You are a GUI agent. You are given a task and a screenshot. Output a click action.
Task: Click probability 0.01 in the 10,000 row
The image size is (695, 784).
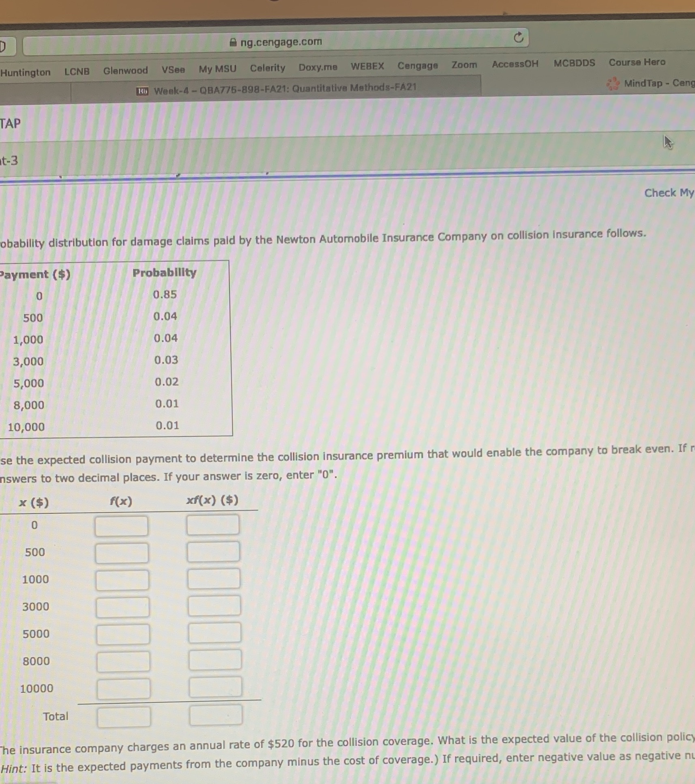(167, 426)
